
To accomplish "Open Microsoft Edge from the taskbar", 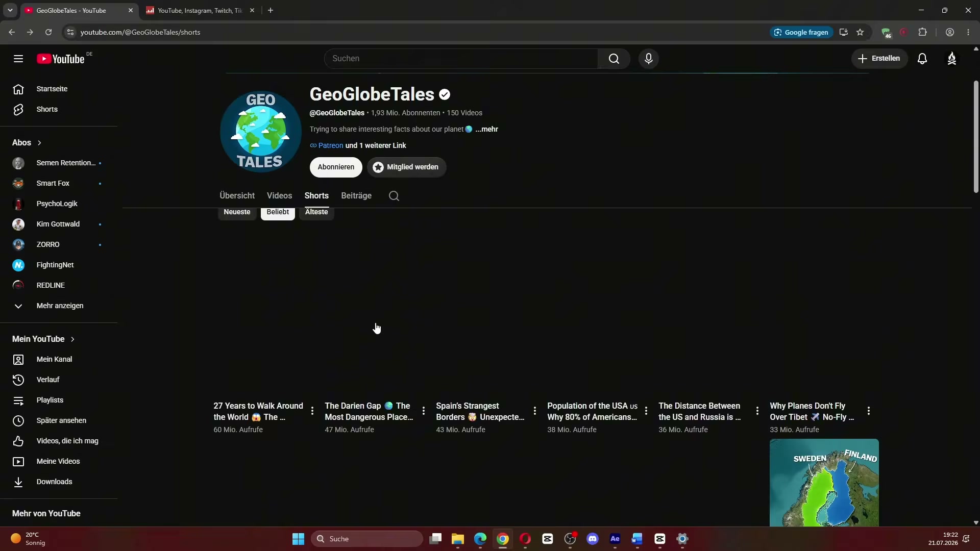I will tap(480, 539).
